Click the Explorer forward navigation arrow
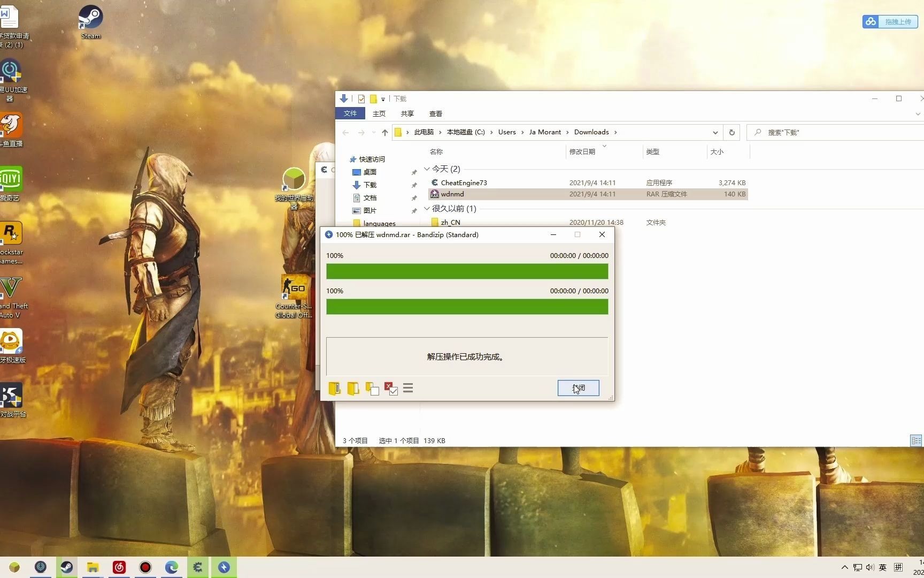Image resolution: width=924 pixels, height=578 pixels. [x=361, y=132]
